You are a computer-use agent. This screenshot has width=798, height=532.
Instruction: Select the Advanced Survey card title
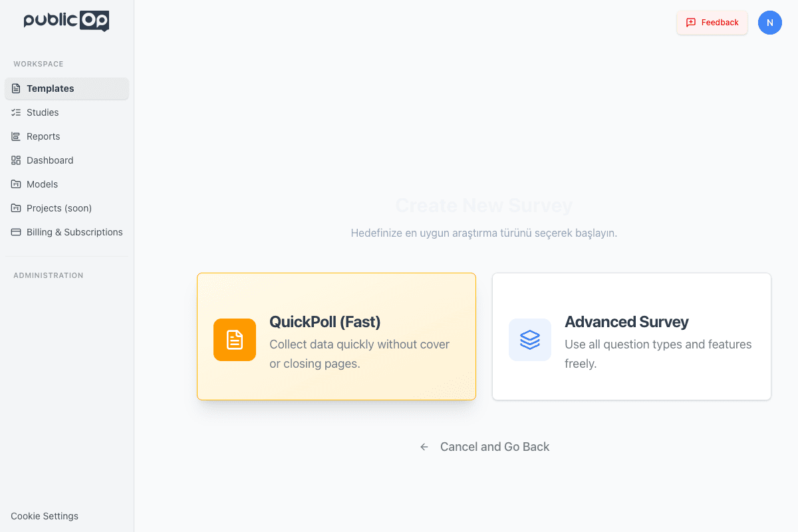pyautogui.click(x=626, y=322)
